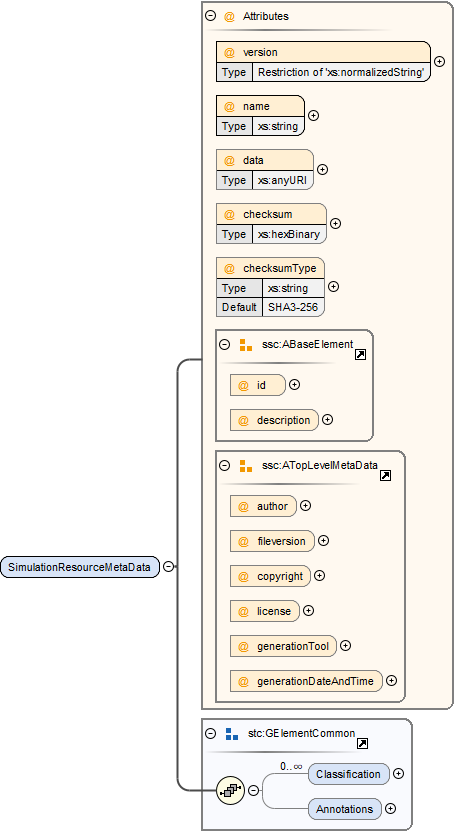This screenshot has width=472, height=833.
Task: Select the id attribute
Action: (x=258, y=385)
